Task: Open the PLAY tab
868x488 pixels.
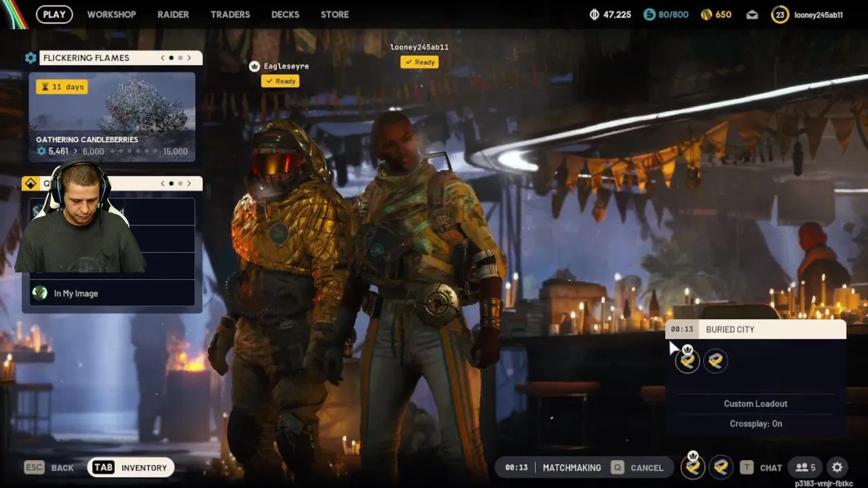Action: coord(54,14)
